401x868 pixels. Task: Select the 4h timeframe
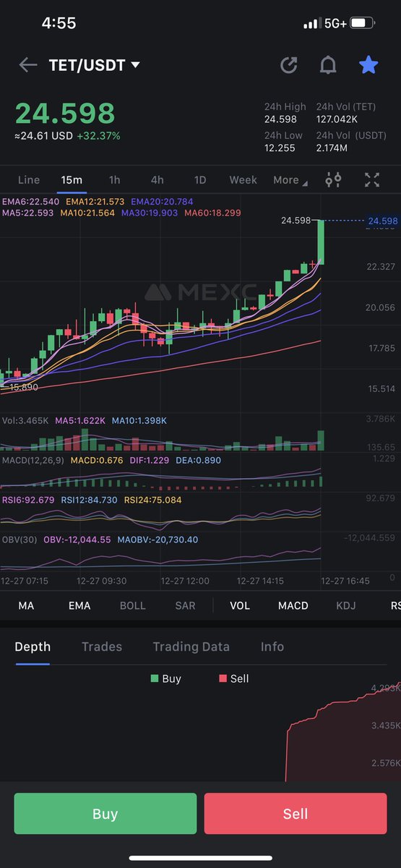[x=157, y=180]
